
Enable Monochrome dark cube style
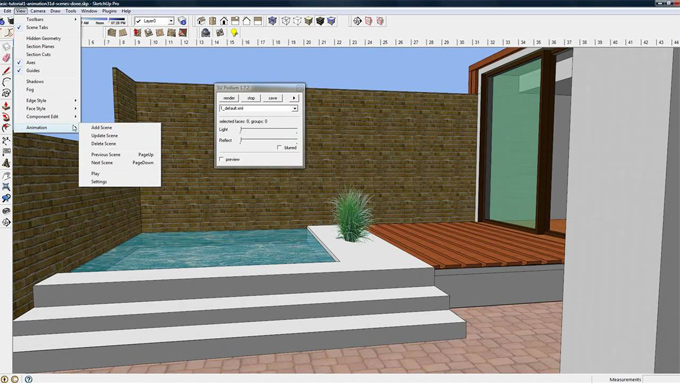(320, 21)
